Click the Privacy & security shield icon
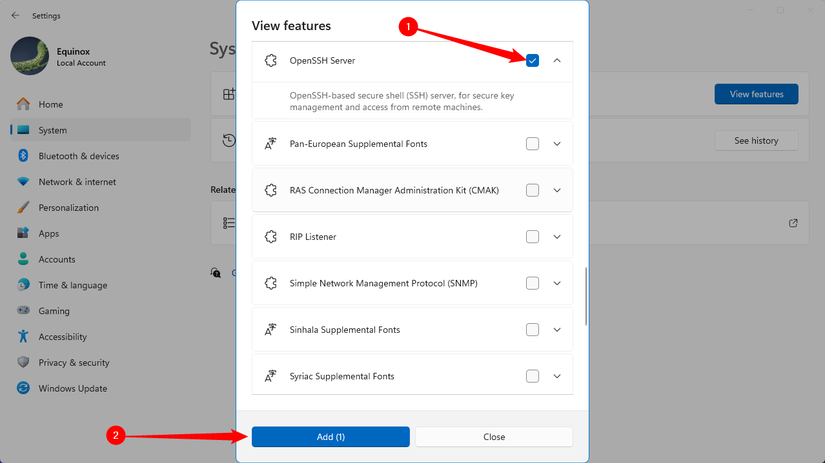The image size is (825, 463). pyautogui.click(x=22, y=362)
